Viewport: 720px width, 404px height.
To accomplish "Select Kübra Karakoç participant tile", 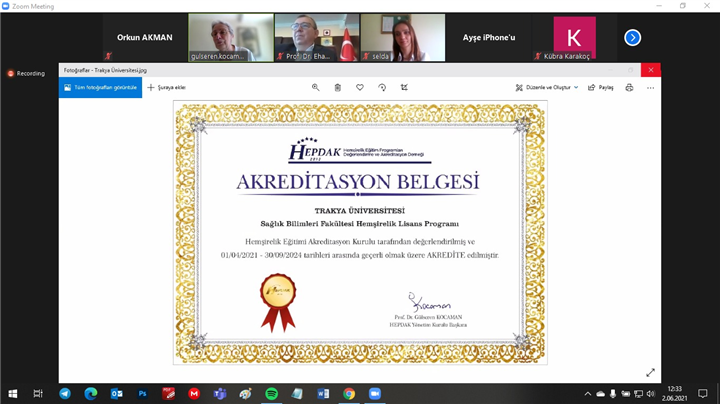I will [574, 38].
